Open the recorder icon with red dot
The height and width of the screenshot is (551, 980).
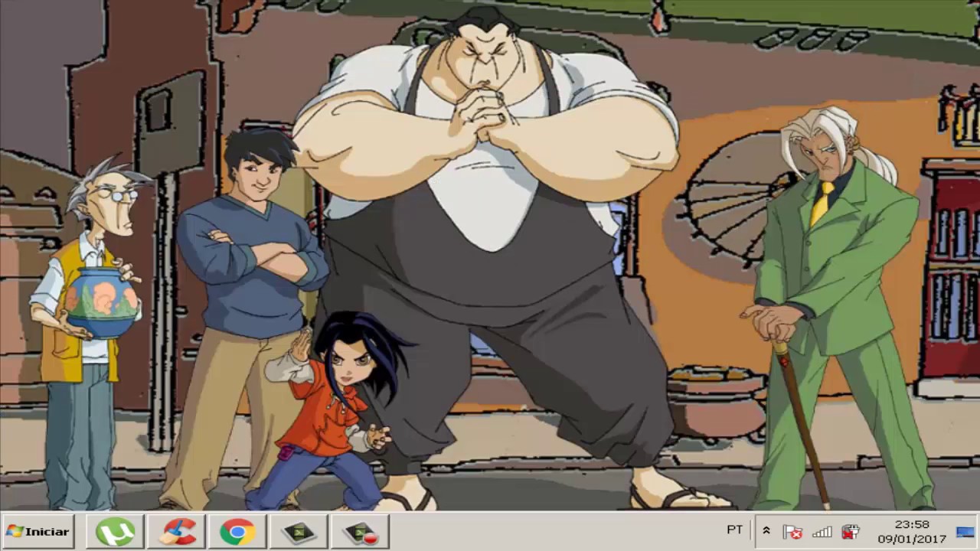point(360,531)
